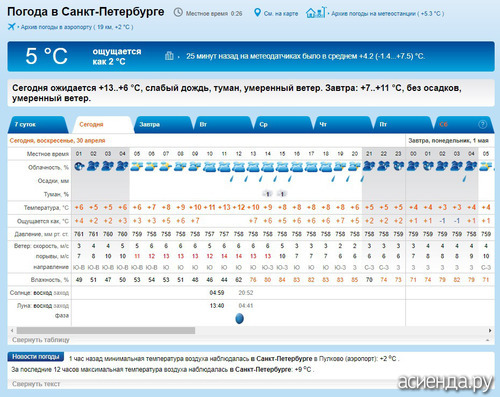Collapse table via Свернуть таблицу

[41, 340]
